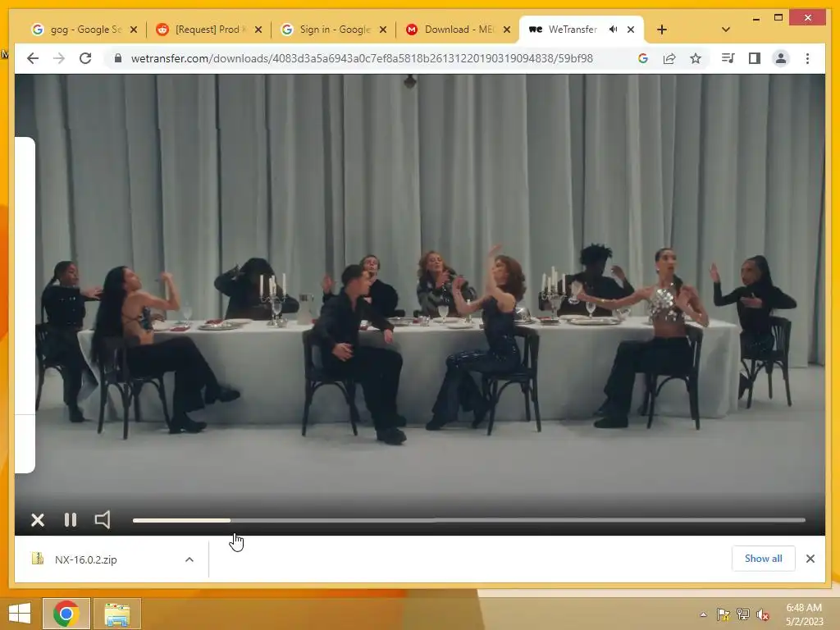Close the gog Google Search tab

[134, 30]
